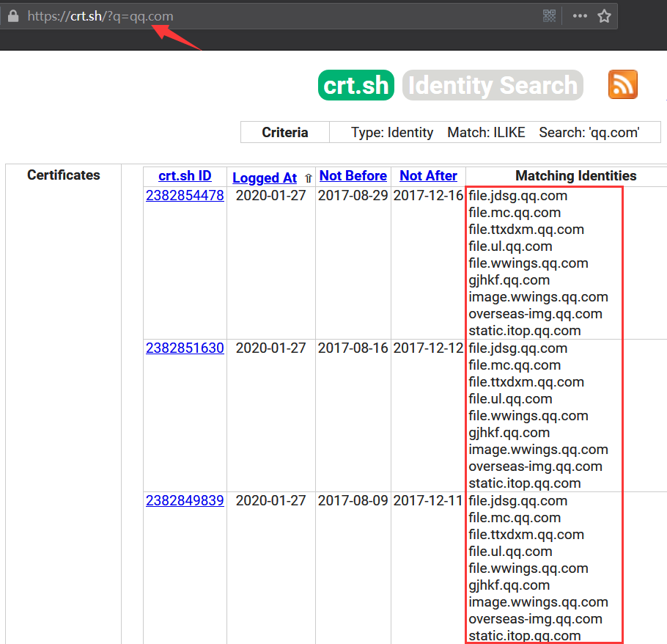Click the Not Before date 2017-08-09
This screenshot has height=644, width=667.
(x=353, y=500)
